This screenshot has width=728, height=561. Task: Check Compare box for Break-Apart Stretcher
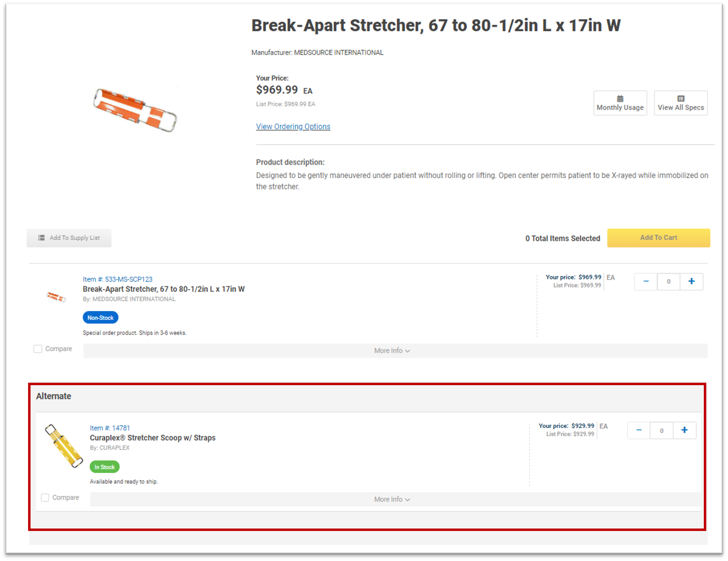pyautogui.click(x=38, y=349)
